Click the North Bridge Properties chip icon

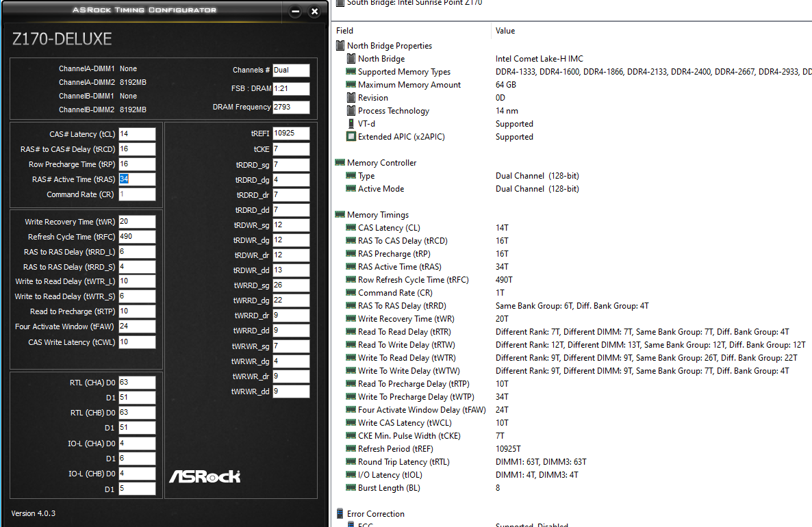pyautogui.click(x=340, y=46)
